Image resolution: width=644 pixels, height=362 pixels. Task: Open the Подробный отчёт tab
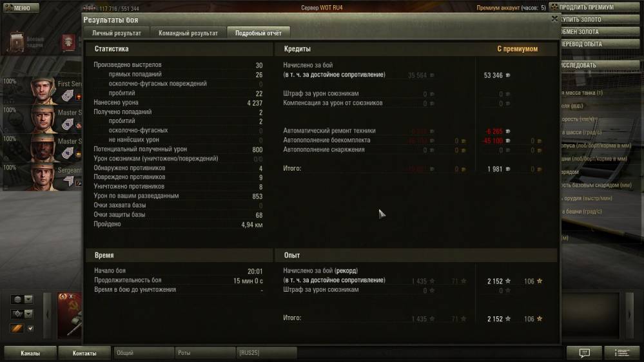[x=259, y=33]
